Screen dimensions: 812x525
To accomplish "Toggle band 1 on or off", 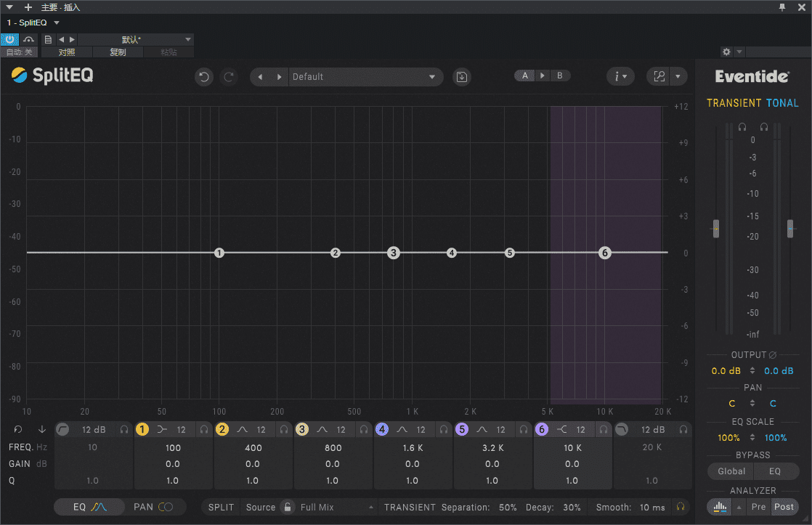I will click(x=142, y=429).
